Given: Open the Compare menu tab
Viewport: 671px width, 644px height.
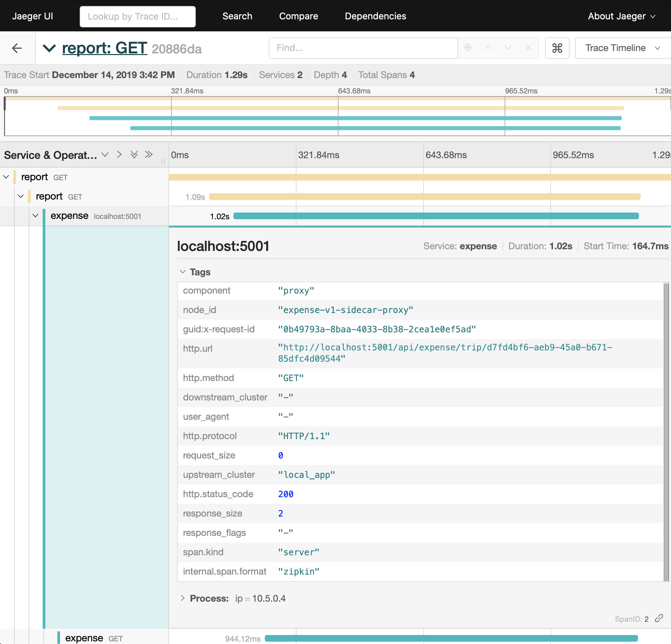Looking at the screenshot, I should [x=298, y=15].
